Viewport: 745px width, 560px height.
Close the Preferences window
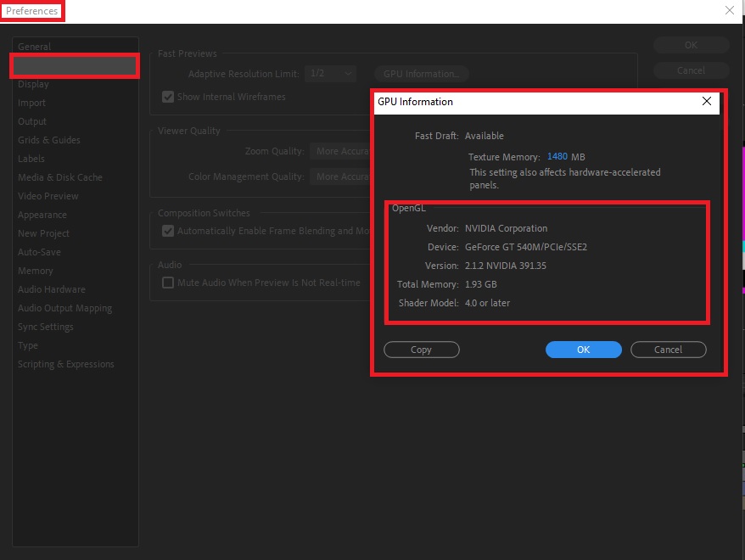(729, 11)
